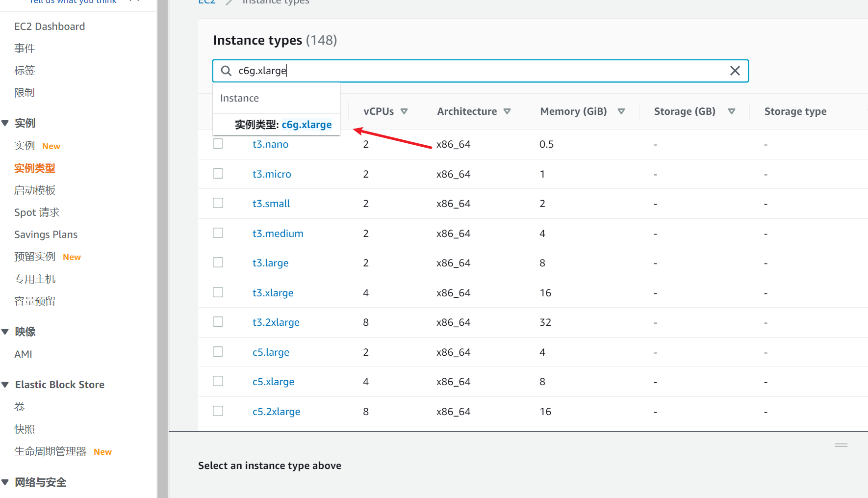Sort by Memory (GiB) column arrow
The height and width of the screenshot is (498, 868).
(621, 111)
